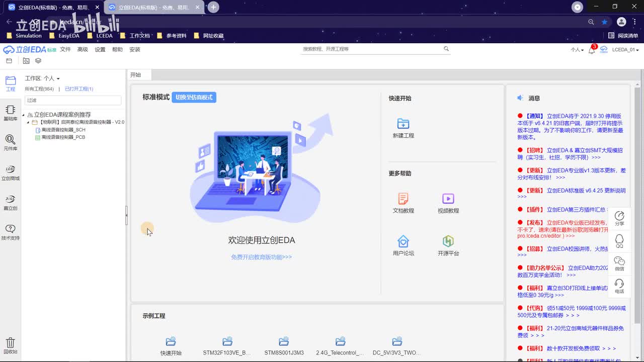This screenshot has height=362, width=644.
Task: Open the 【代购】 coupon news link
Action: pyautogui.click(x=572, y=312)
